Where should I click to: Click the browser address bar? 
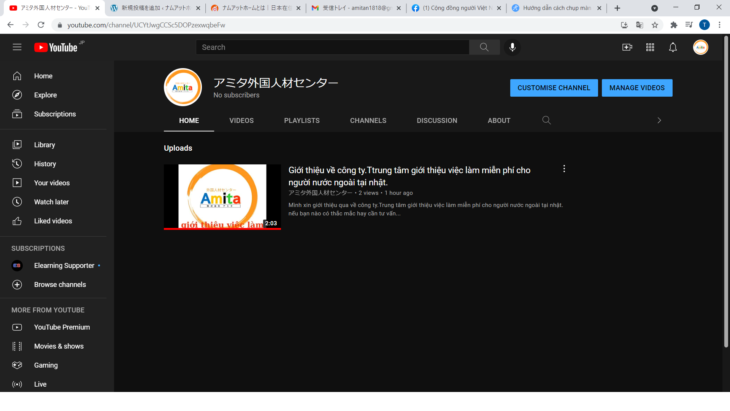(x=335, y=25)
